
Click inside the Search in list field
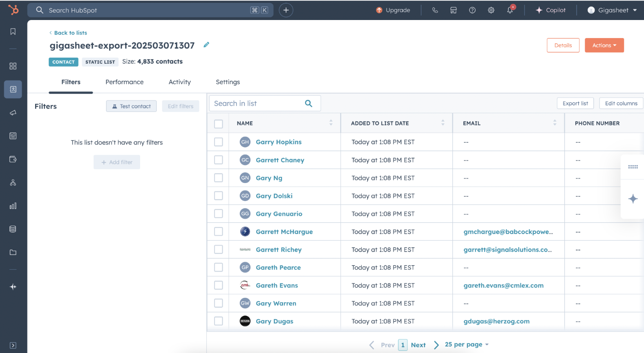pos(265,103)
